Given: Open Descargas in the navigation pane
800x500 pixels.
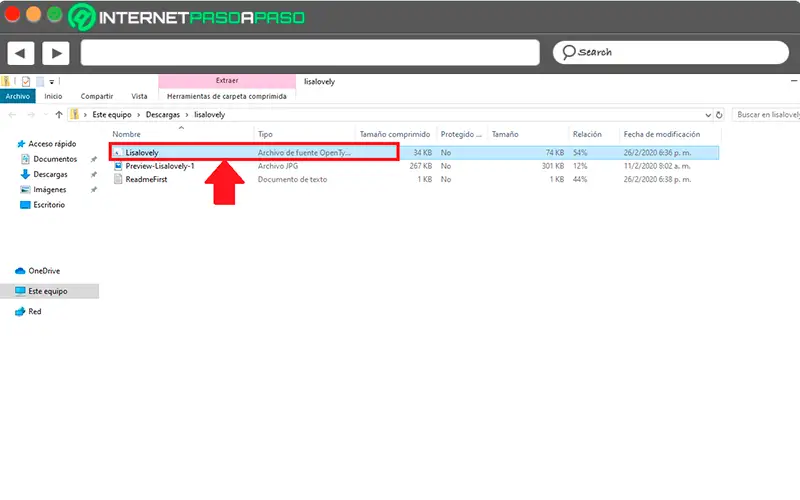Looking at the screenshot, I should click(51, 174).
